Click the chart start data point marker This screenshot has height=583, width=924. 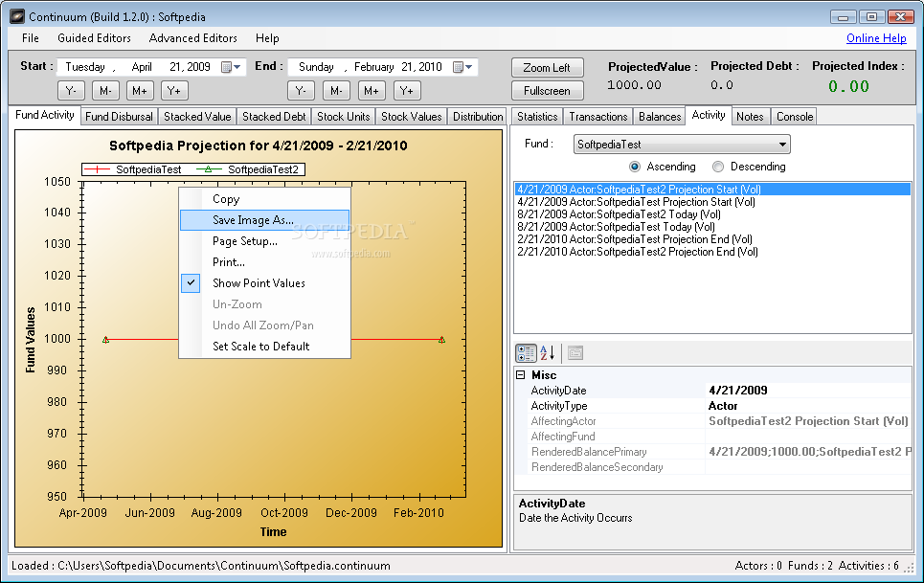pos(105,340)
